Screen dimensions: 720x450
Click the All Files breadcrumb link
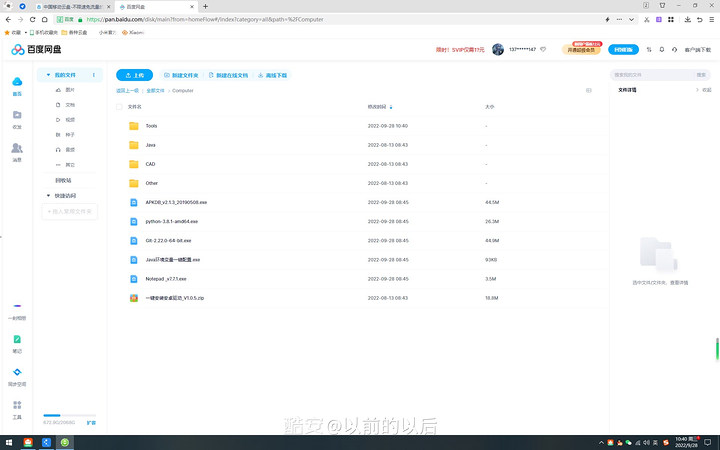[x=155, y=90]
